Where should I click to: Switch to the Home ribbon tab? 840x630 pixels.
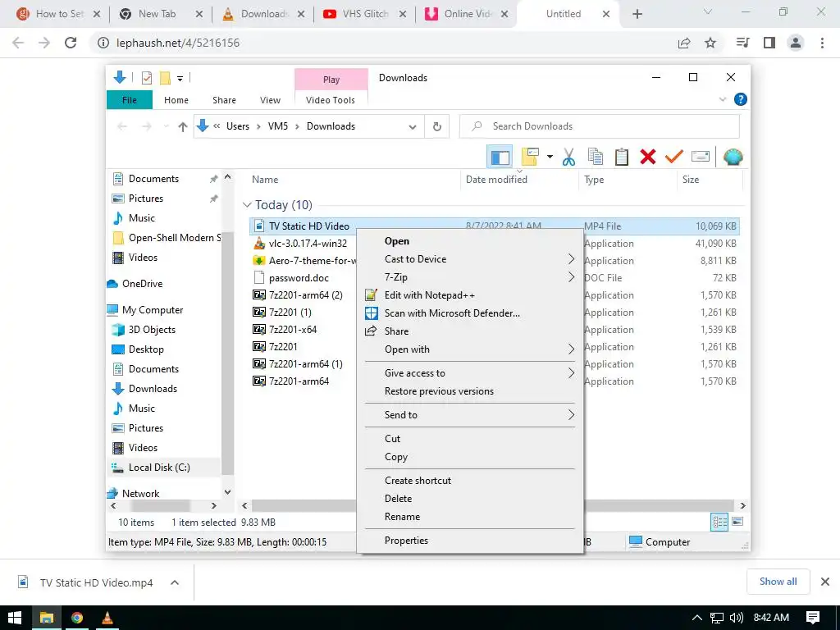176,100
